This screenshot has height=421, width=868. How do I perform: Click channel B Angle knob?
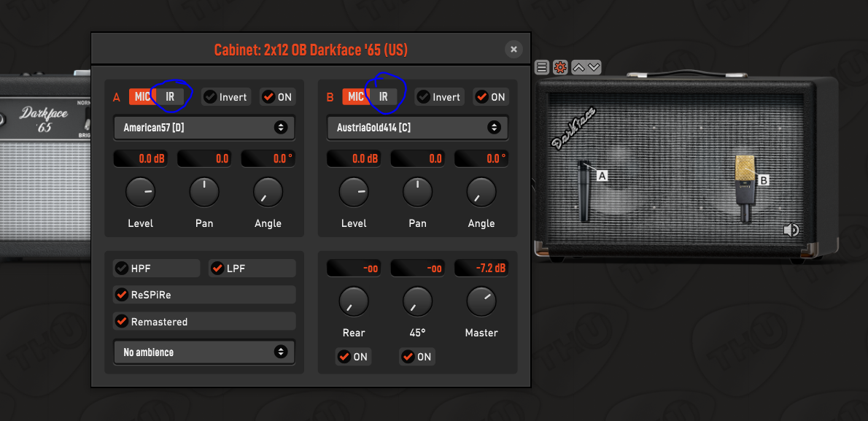(x=481, y=192)
